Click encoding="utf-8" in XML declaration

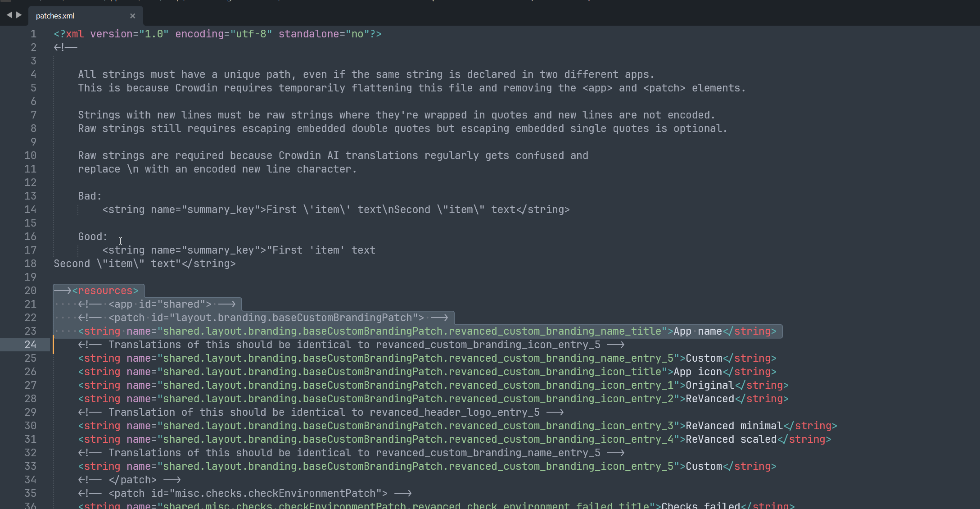click(223, 34)
